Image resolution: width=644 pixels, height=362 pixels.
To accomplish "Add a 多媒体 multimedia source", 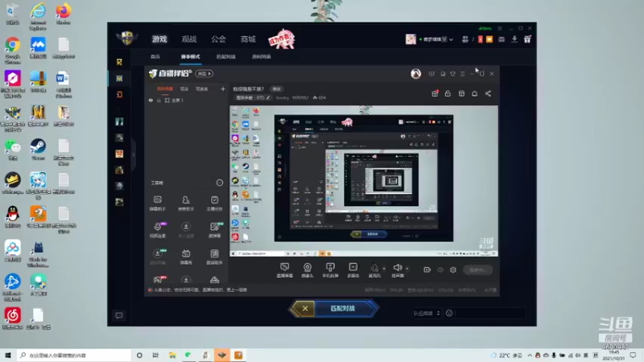I will (x=353, y=270).
